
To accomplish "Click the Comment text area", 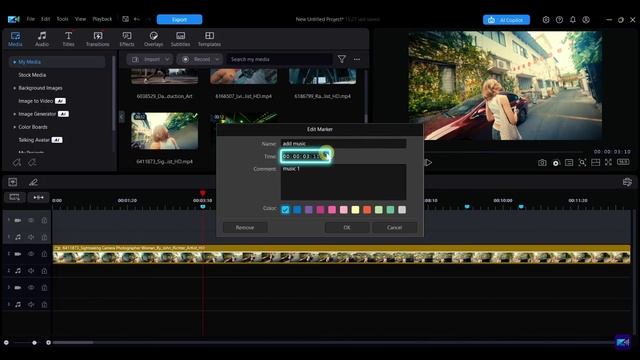I will pyautogui.click(x=343, y=182).
